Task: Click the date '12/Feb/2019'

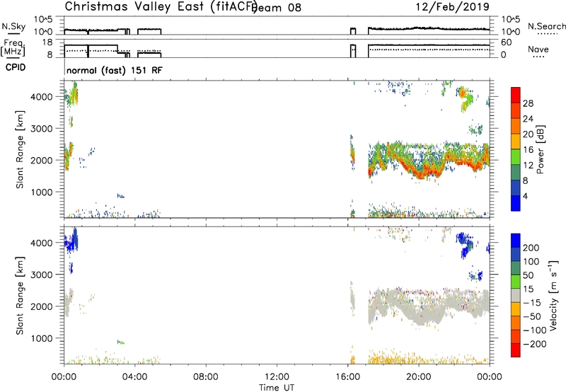Action: click(x=453, y=6)
